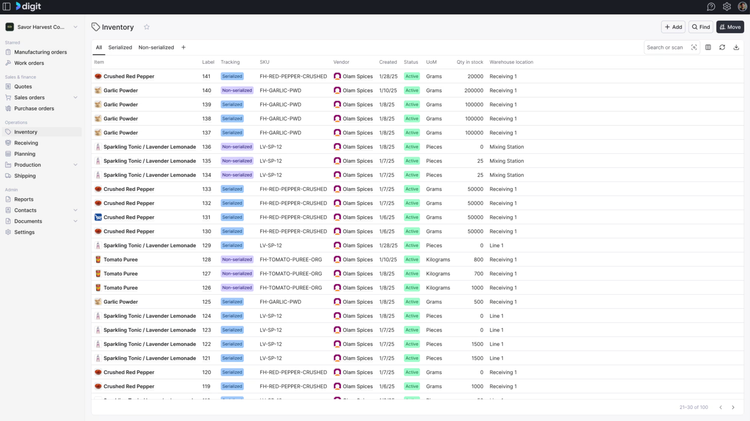Click the Tomato Puree 128 item icon
Image resolution: width=750 pixels, height=421 pixels.
point(98,260)
